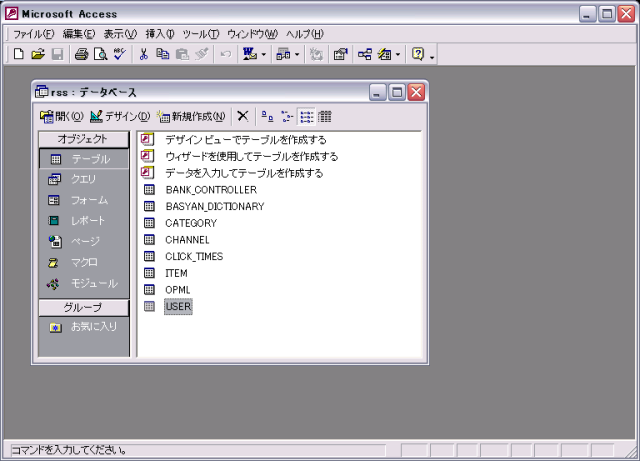The height and width of the screenshot is (461, 640).
Task: Select ウィザードを使用してテーブルを作成する shortcut
Action: (x=240, y=156)
